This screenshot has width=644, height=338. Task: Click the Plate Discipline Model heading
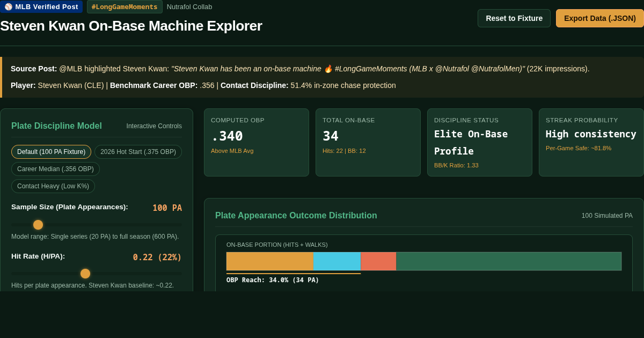56,126
